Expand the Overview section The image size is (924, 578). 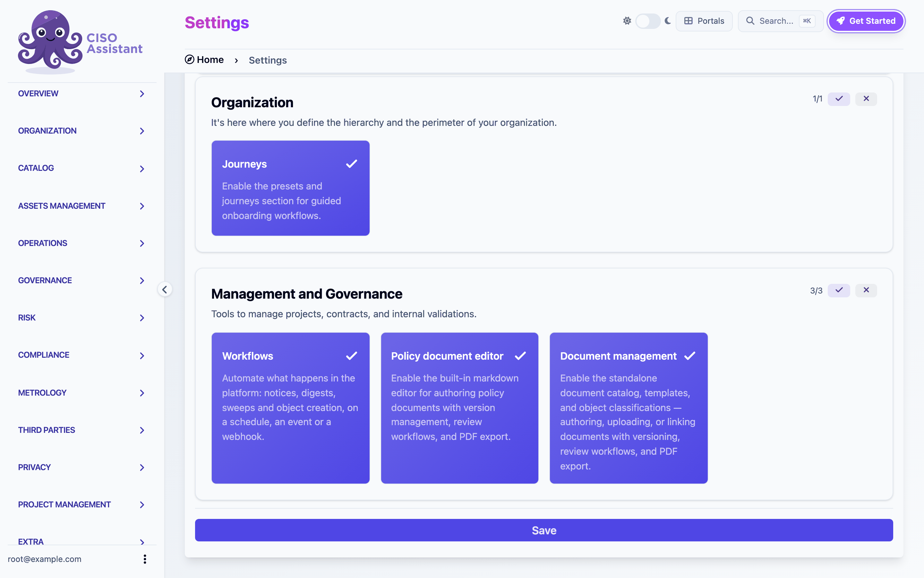tap(82, 94)
